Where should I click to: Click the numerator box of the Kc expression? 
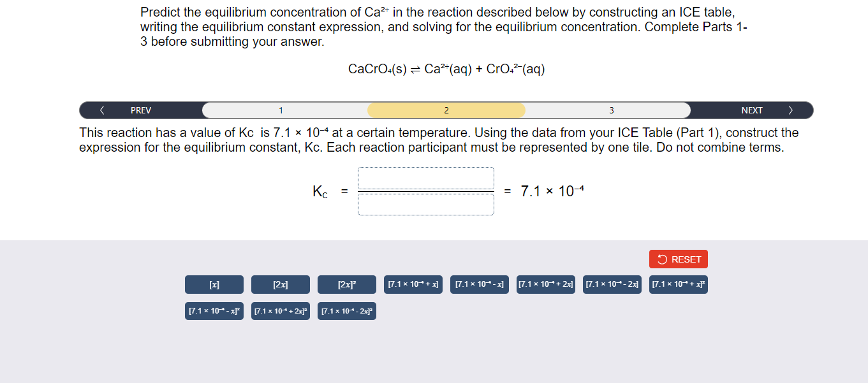(426, 178)
